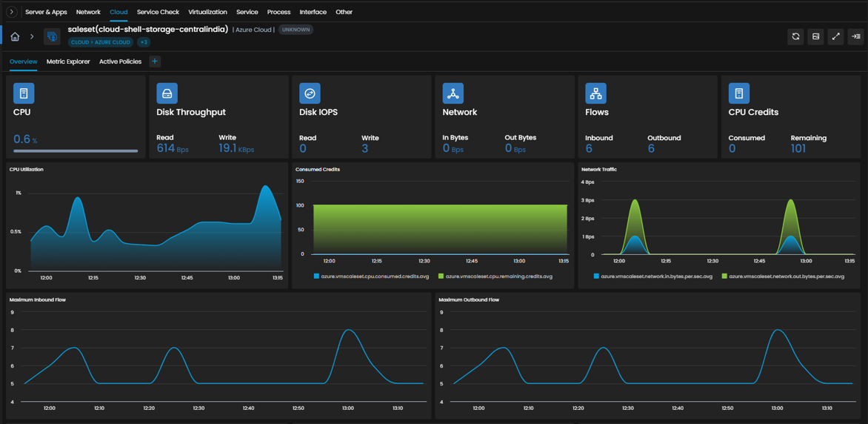The height and width of the screenshot is (424, 868).
Task: Click the home icon in breadcrumb
Action: [16, 36]
